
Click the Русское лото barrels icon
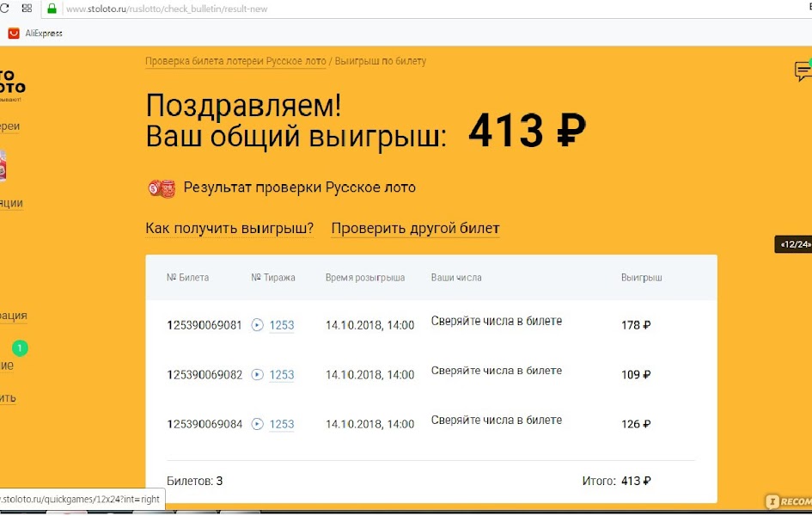click(161, 187)
